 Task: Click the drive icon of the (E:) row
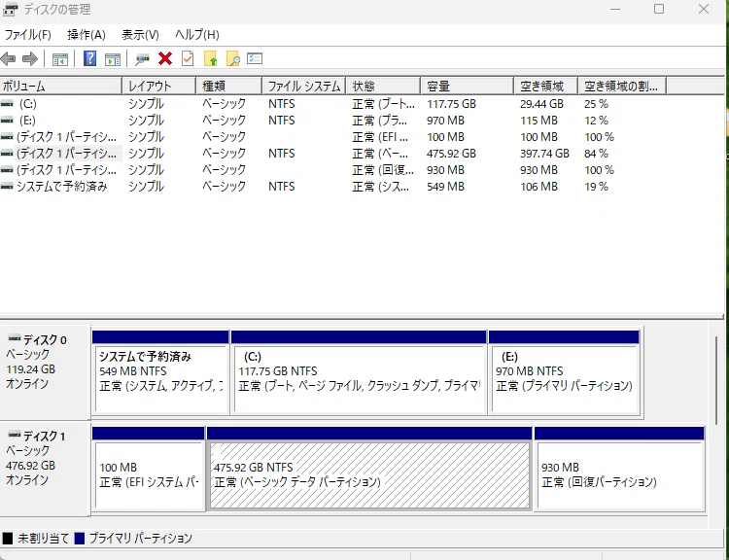point(7,121)
